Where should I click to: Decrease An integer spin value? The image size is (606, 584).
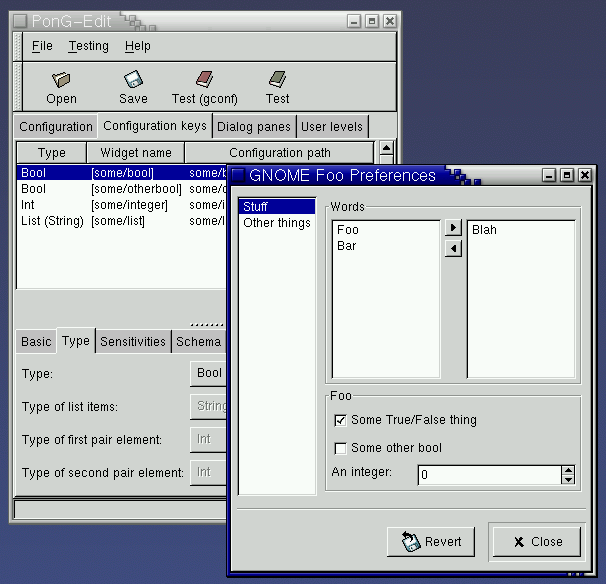[x=568, y=480]
